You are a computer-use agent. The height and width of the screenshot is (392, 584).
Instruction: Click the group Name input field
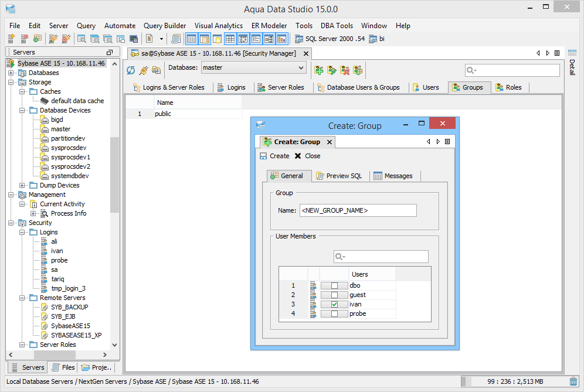[x=358, y=210]
